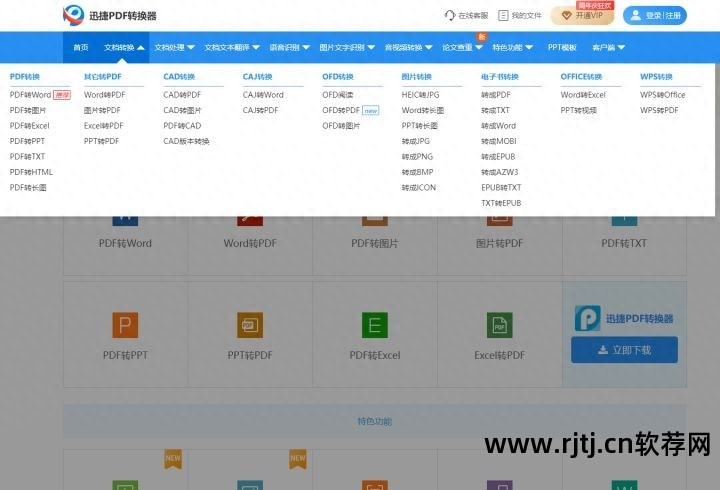Select 转成BMP entry
The image size is (720, 490).
click(x=417, y=172)
